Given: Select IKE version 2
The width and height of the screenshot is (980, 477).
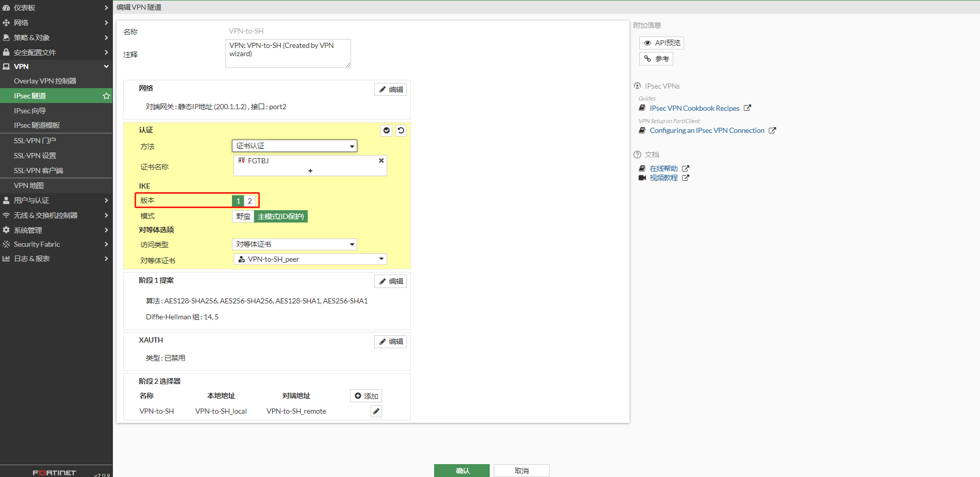Looking at the screenshot, I should coord(250,201).
